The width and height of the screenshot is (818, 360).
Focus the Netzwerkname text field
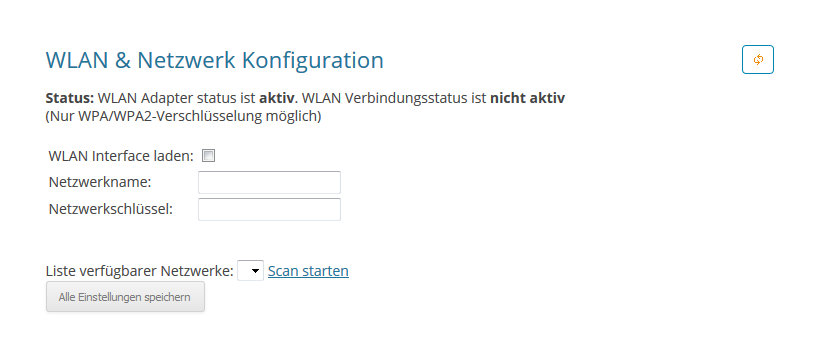[x=269, y=182]
